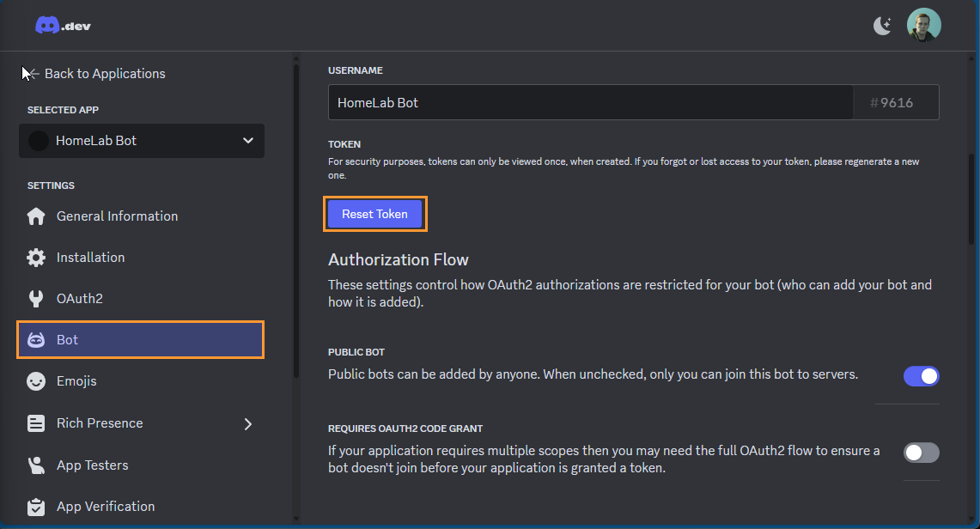Click the General Information house icon

[36, 216]
